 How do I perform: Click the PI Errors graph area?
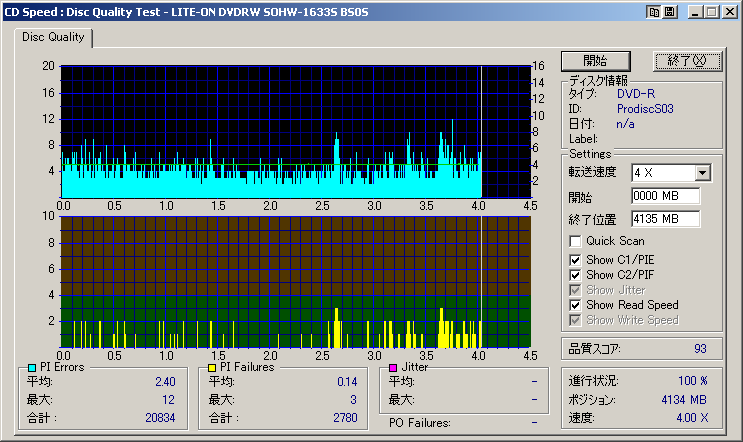(296, 132)
